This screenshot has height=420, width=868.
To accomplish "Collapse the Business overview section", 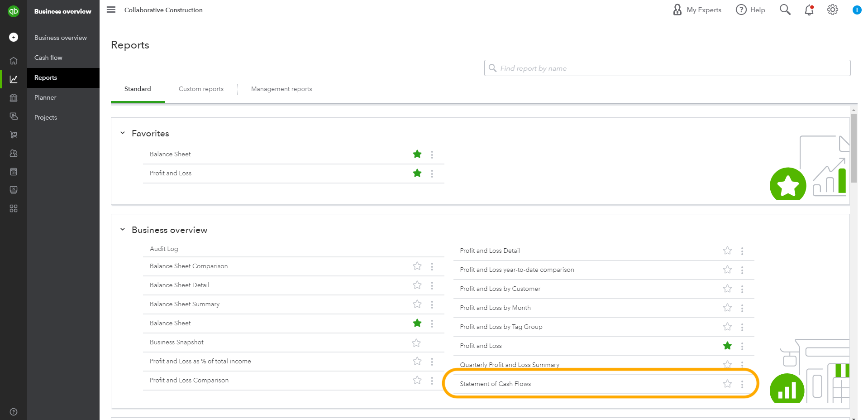I will pyautogui.click(x=122, y=229).
